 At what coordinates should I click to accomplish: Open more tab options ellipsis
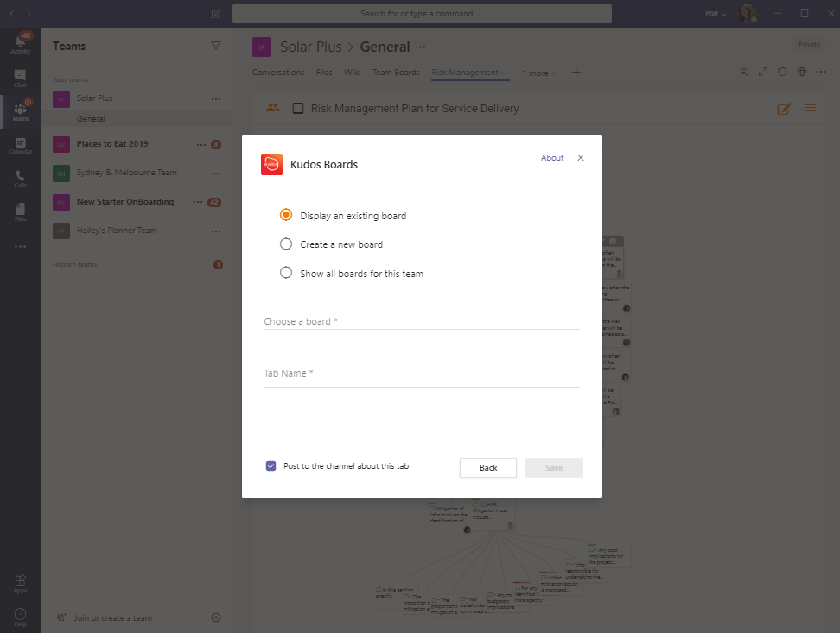[x=821, y=72]
